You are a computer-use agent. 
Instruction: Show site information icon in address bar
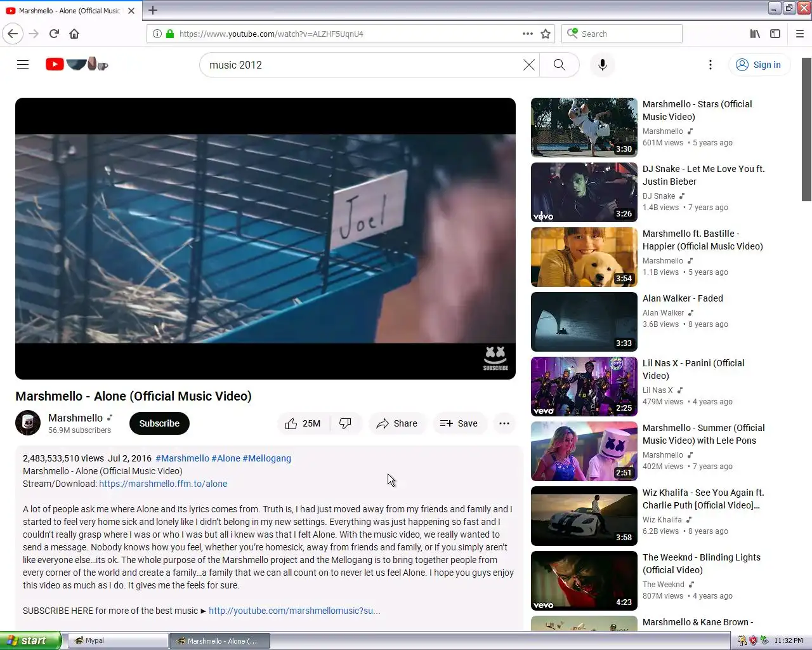tap(157, 34)
